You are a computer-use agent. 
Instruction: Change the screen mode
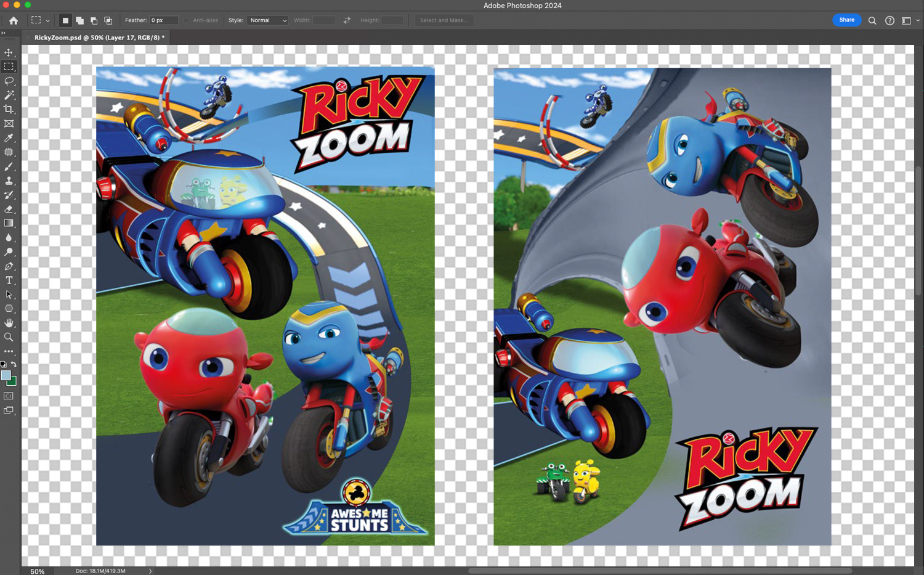pyautogui.click(x=9, y=410)
